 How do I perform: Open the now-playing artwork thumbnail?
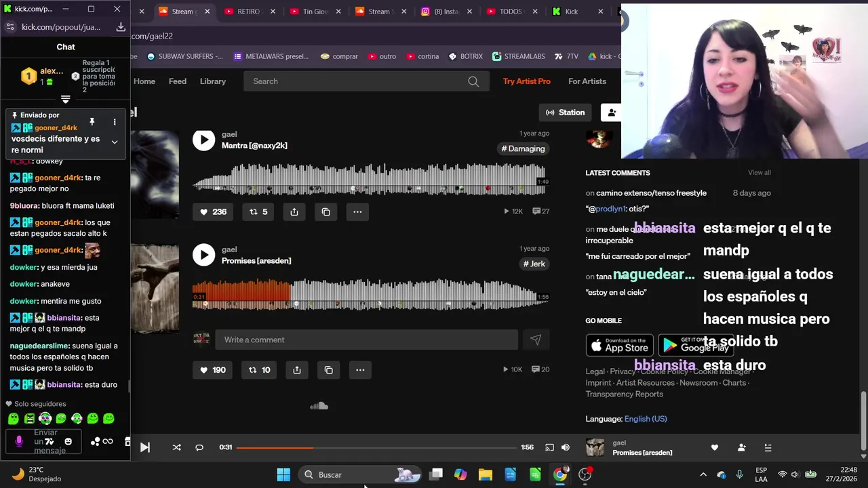pos(595,447)
